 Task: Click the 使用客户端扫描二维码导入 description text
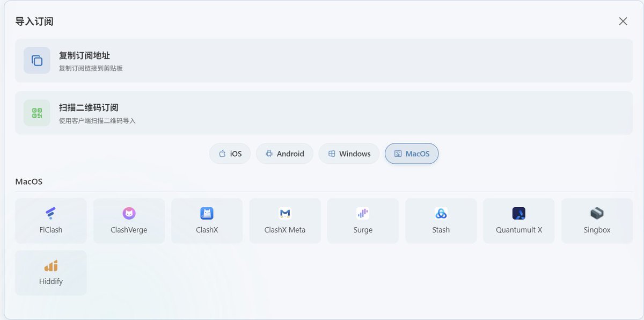pyautogui.click(x=97, y=121)
